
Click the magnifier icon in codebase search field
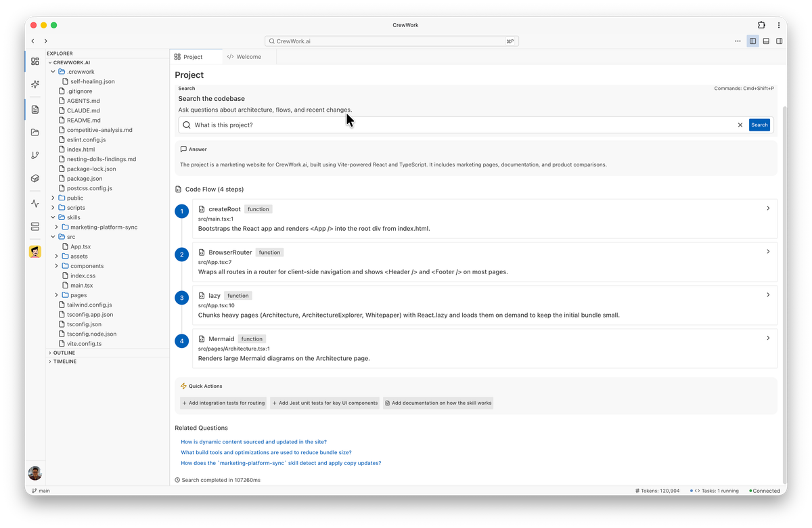(x=187, y=125)
